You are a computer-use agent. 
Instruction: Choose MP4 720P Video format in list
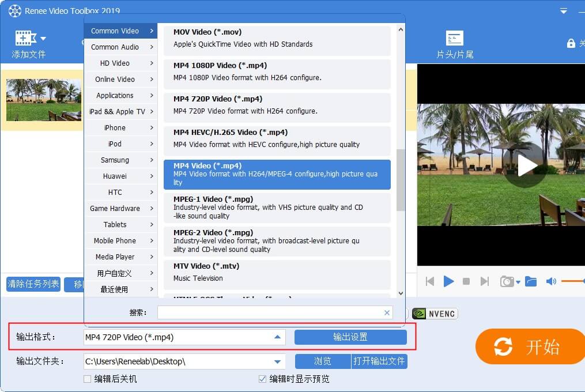click(277, 108)
